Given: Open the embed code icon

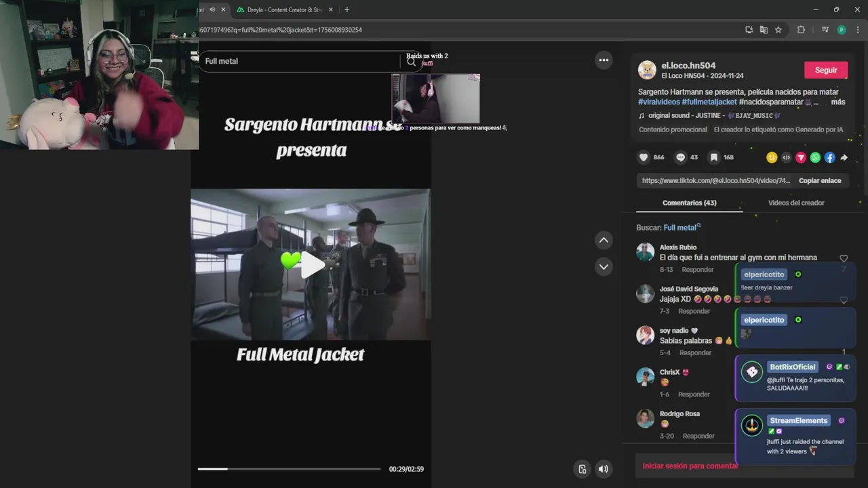Looking at the screenshot, I should (x=786, y=157).
